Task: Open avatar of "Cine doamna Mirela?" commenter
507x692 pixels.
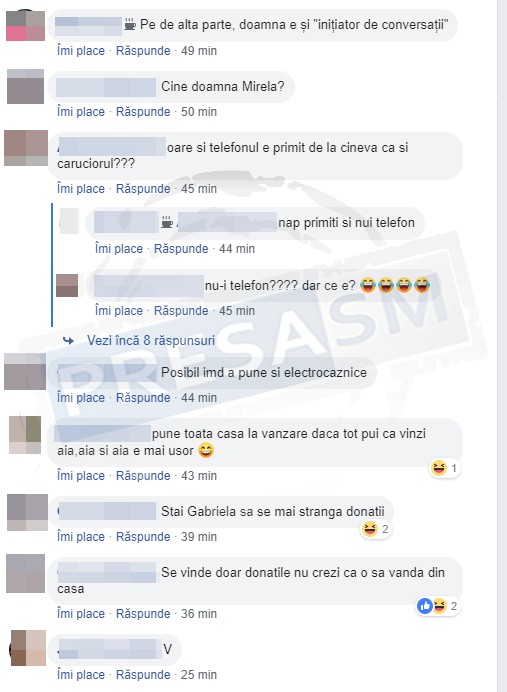Action: [x=26, y=86]
